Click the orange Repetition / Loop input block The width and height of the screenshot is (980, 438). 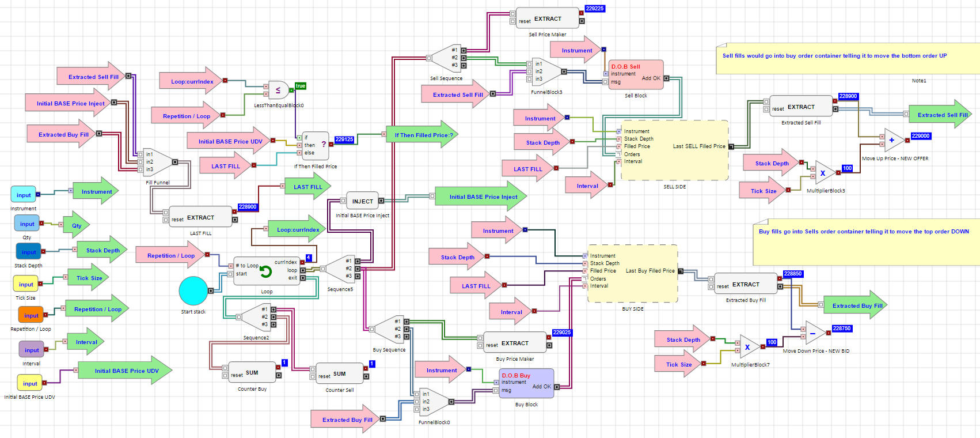click(31, 315)
